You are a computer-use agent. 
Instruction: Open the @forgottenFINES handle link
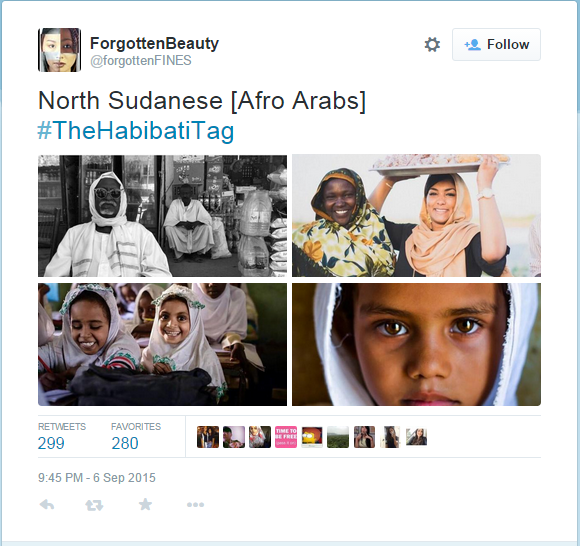pos(141,60)
